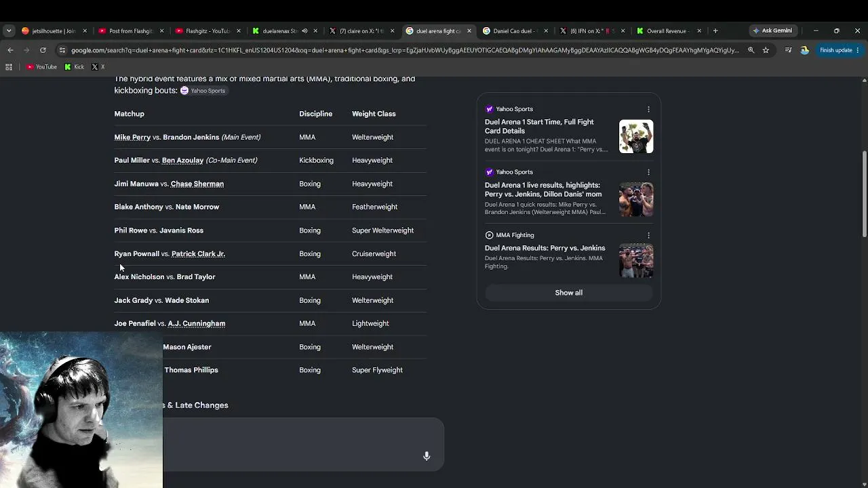Open the Kick bookmark
The width and height of the screenshot is (868, 488).
[73, 67]
